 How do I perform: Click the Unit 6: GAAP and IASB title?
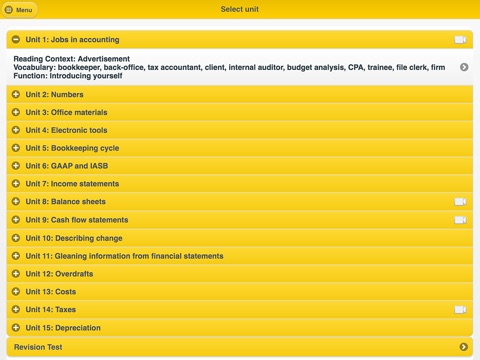click(67, 166)
